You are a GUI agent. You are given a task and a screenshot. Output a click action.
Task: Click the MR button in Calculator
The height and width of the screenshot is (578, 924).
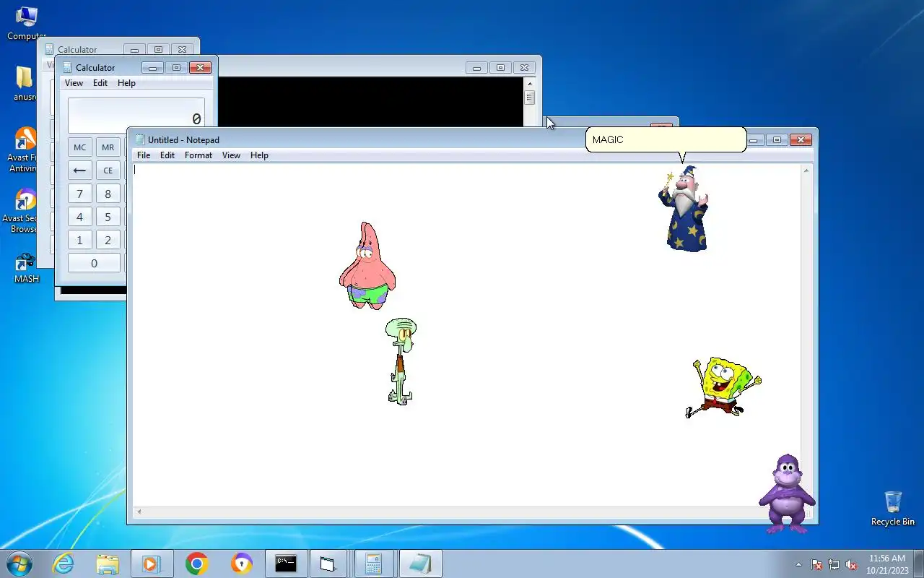coord(108,147)
